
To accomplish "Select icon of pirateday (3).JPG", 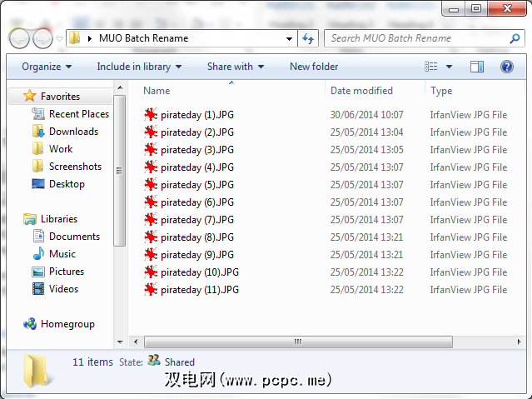I will [151, 149].
